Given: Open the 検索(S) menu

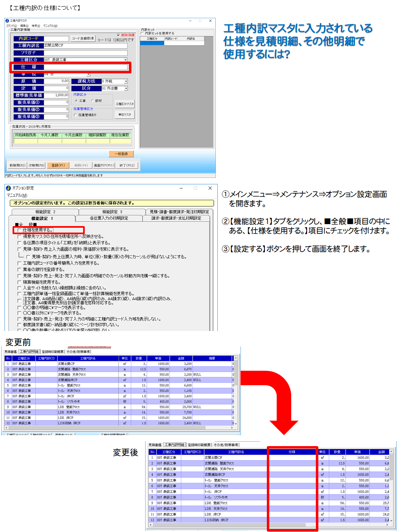Looking at the screenshot, I should click(36, 26).
